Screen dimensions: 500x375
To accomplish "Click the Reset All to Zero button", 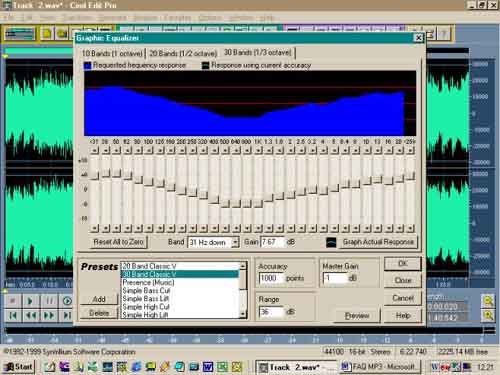I will point(118,242).
